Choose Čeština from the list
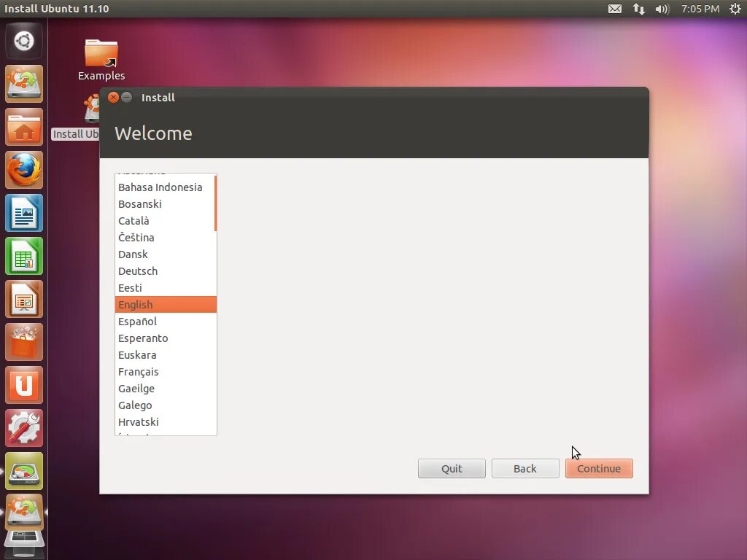Screen dimensions: 747x560 pos(166,237)
